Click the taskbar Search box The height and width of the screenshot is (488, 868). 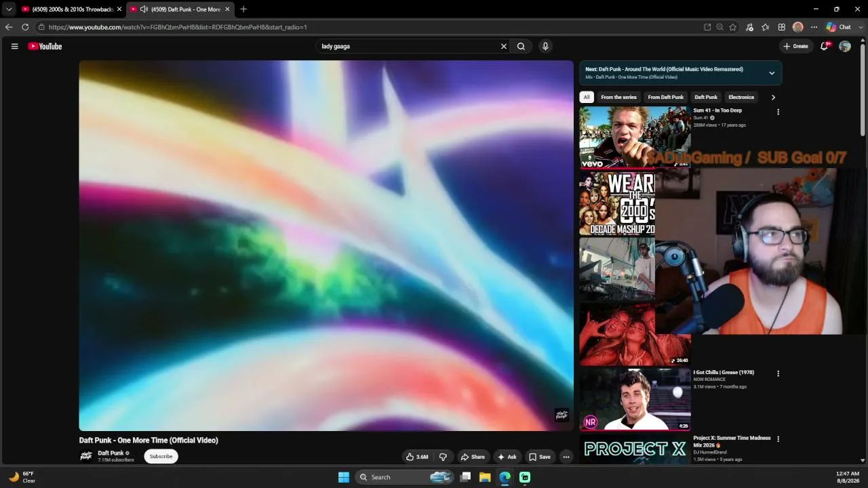click(x=405, y=477)
